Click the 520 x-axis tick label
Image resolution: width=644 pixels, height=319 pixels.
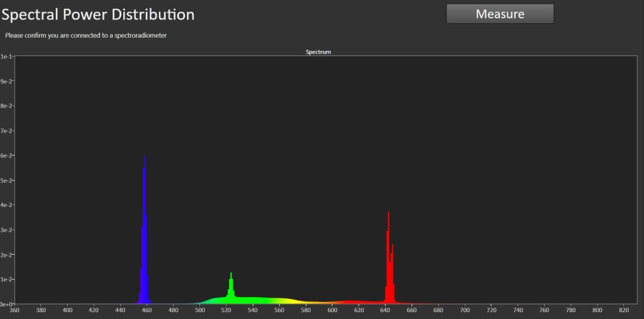226,310
